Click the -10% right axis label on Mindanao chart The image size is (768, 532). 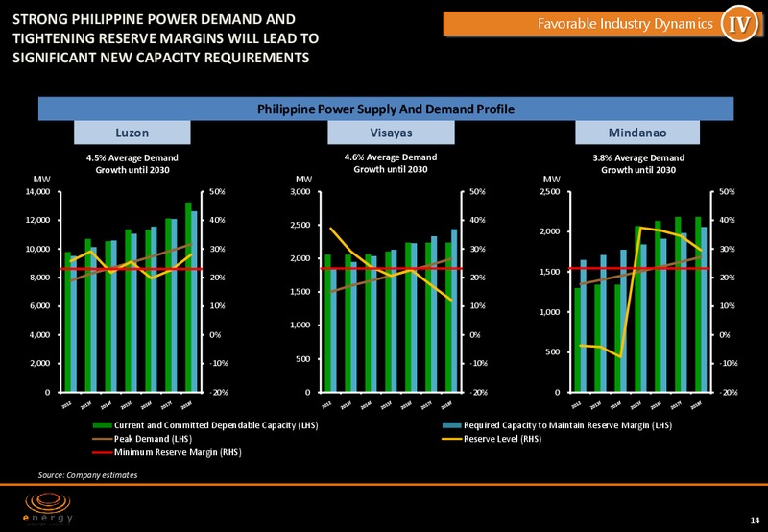tap(728, 364)
